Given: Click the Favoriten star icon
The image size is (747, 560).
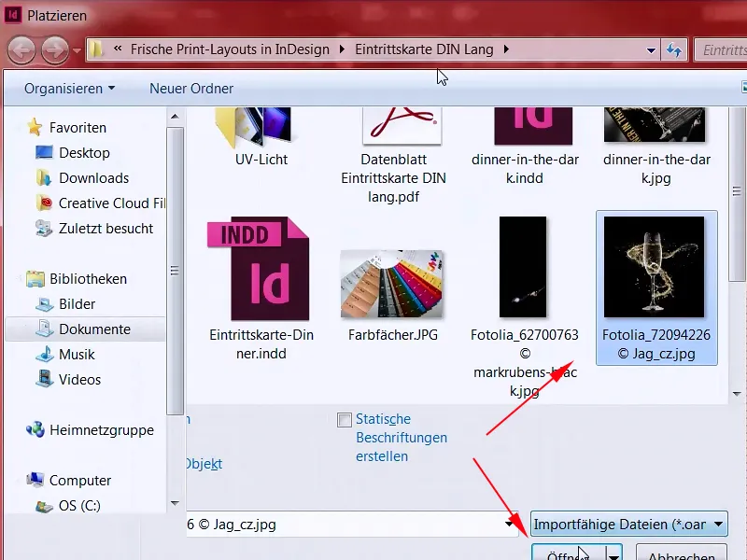Looking at the screenshot, I should tap(35, 127).
